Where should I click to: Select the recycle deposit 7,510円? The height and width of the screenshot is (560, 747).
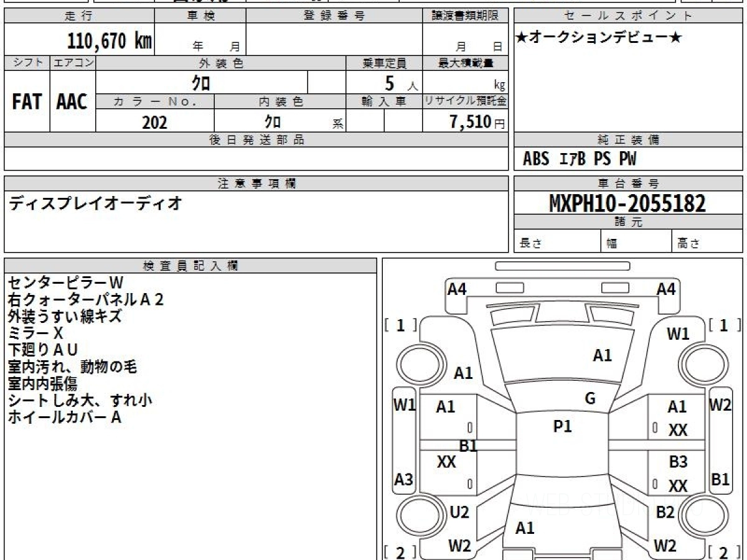(477, 122)
